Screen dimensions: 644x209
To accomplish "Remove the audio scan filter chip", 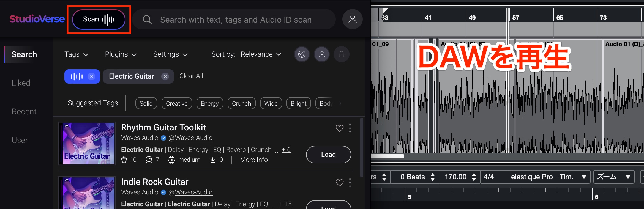I will pos(92,76).
